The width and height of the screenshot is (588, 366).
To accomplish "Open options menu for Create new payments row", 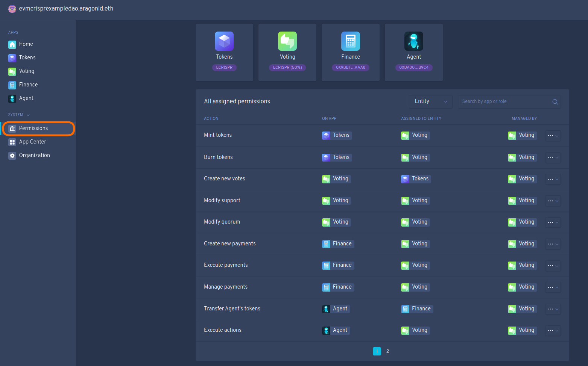I will [x=553, y=244].
